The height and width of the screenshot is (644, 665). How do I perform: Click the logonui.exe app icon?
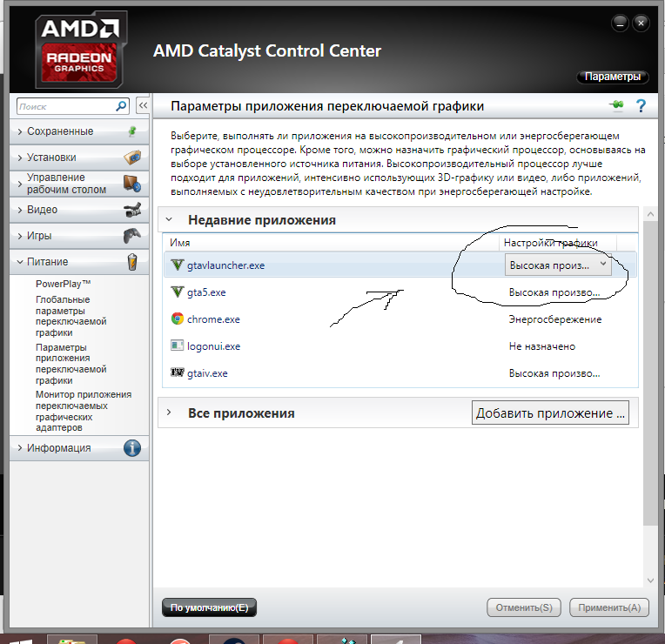point(178,346)
